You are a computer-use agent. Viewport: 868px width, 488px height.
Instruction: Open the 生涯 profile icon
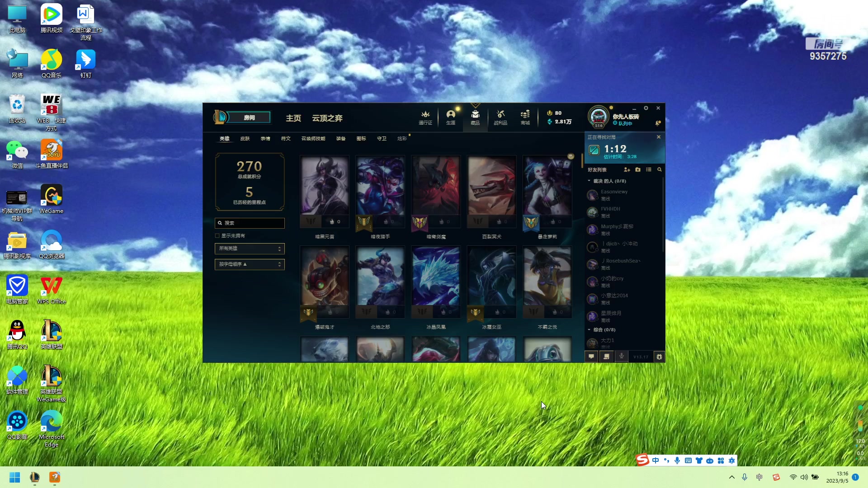coord(451,117)
